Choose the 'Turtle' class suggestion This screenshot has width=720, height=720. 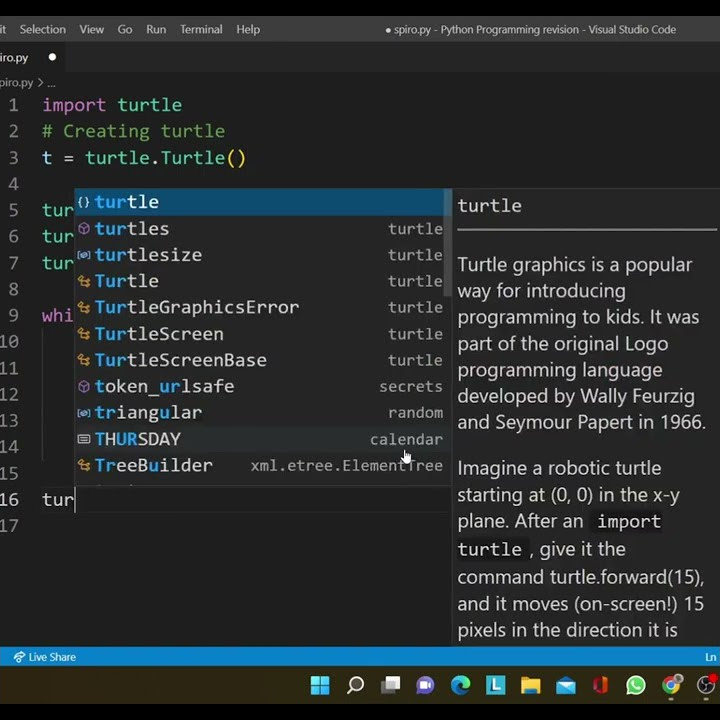[260, 281]
